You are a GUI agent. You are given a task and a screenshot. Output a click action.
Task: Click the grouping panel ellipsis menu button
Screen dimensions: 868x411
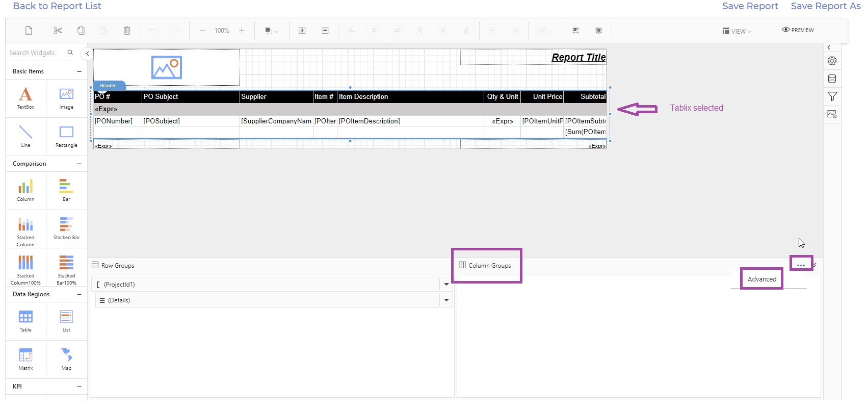(801, 265)
